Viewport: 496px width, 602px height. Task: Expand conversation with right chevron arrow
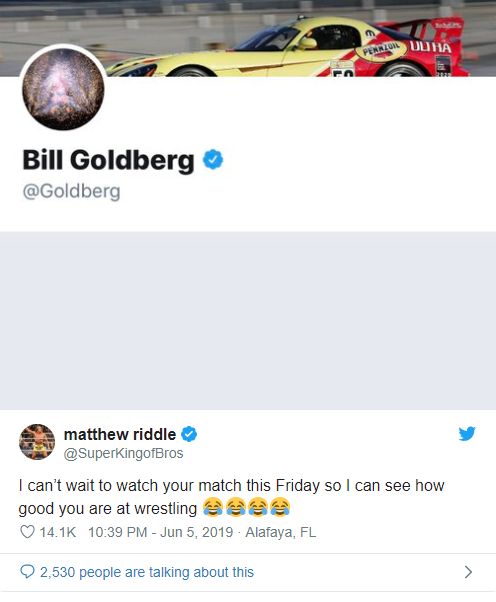pyautogui.click(x=468, y=572)
